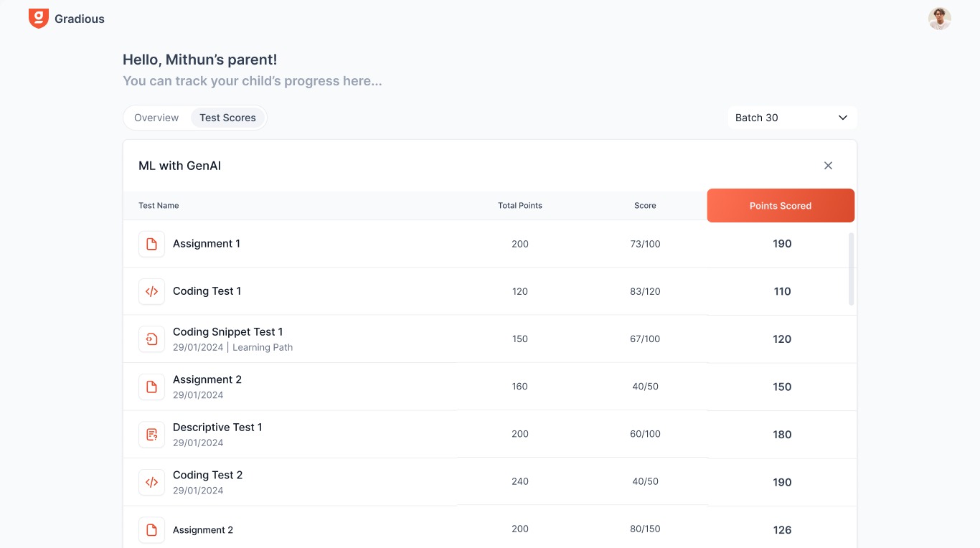980x548 pixels.
Task: Click the Coding Snippet Test 1 icon
Action: click(x=151, y=339)
